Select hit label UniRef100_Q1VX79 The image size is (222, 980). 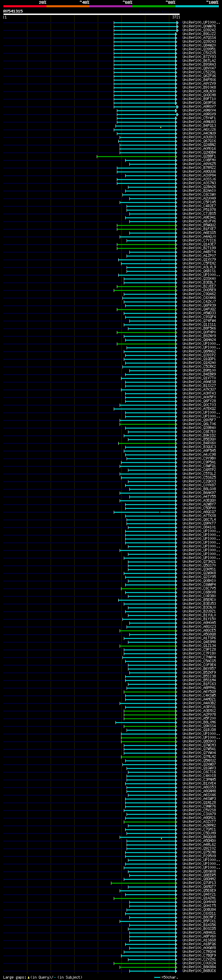coord(199,259)
